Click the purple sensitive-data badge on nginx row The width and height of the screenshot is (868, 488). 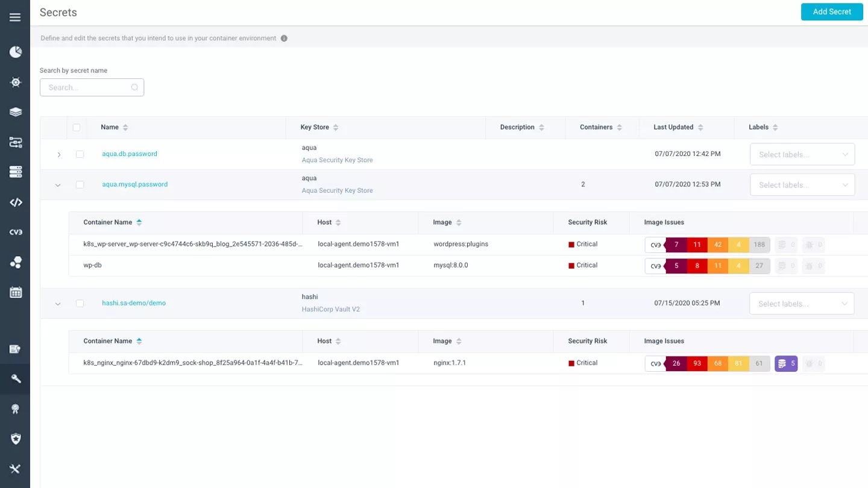point(786,364)
